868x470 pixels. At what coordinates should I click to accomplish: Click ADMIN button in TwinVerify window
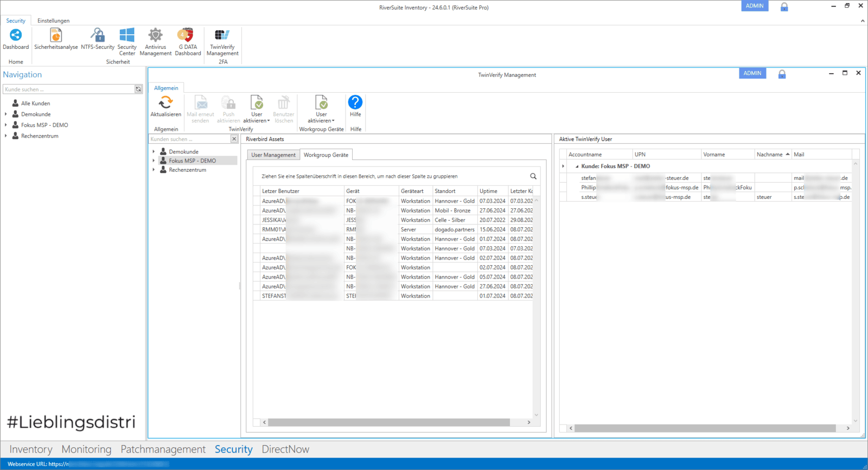pyautogui.click(x=752, y=73)
